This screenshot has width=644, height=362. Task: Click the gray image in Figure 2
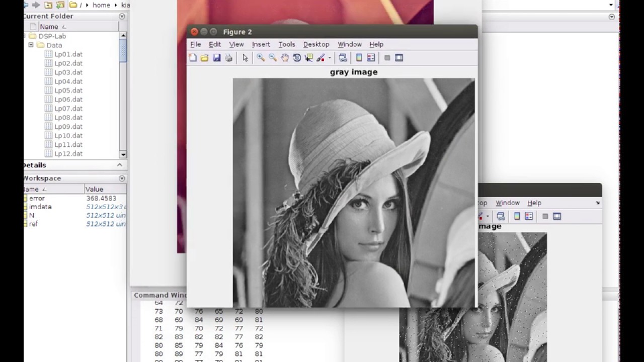pos(354,193)
